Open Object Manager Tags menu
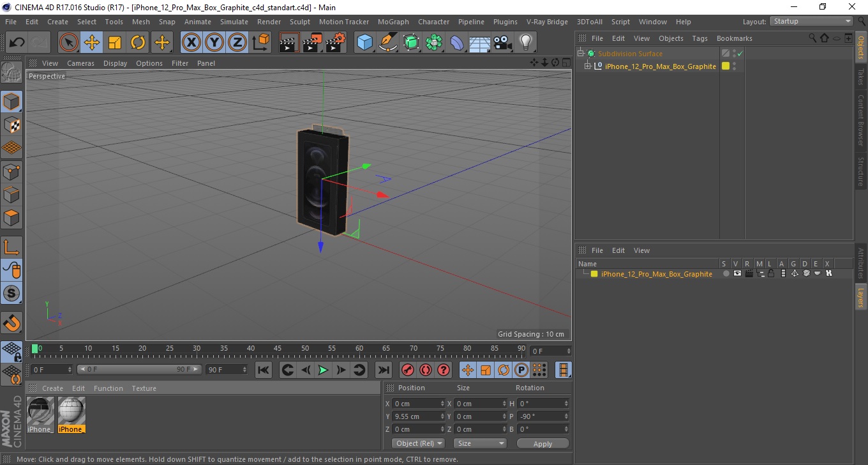Screen dimensions: 868x465 [x=700, y=38]
